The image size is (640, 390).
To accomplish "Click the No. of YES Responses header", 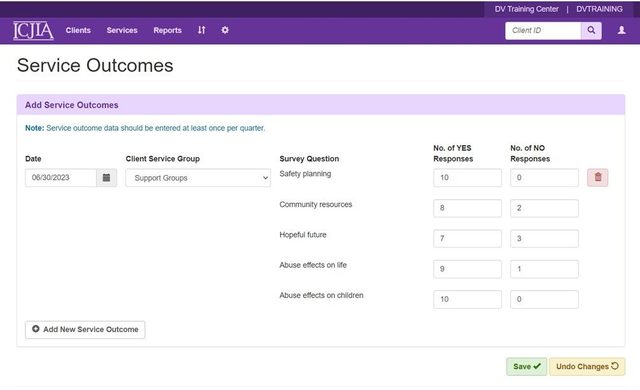I will [x=453, y=153].
